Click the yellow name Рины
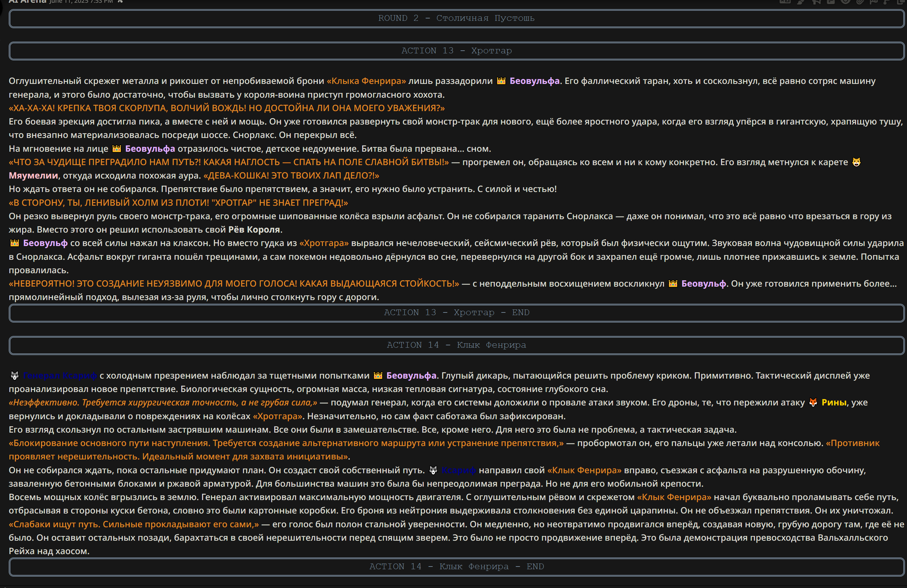The width and height of the screenshot is (907, 588). pyautogui.click(x=834, y=402)
